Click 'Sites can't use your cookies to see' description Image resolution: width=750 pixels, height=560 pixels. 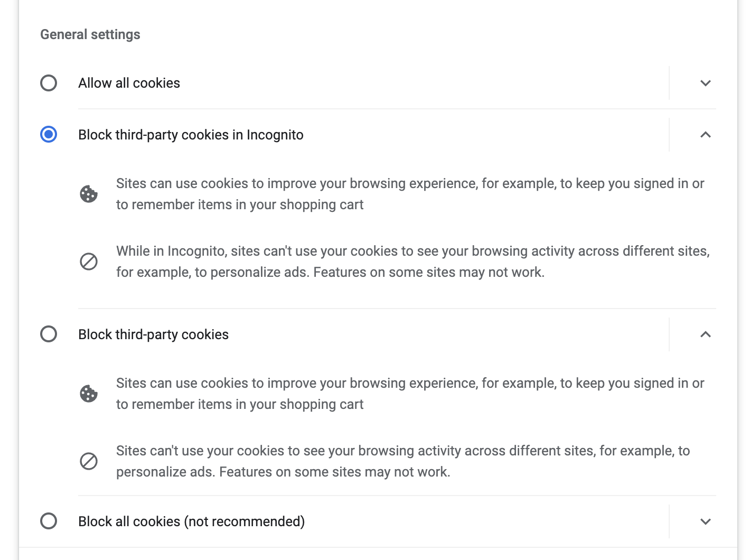[403, 461]
